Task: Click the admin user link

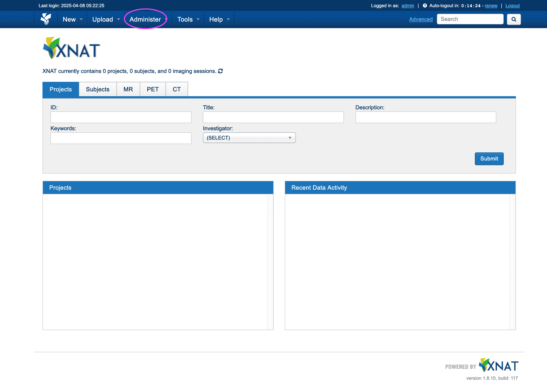Action: coord(408,5)
